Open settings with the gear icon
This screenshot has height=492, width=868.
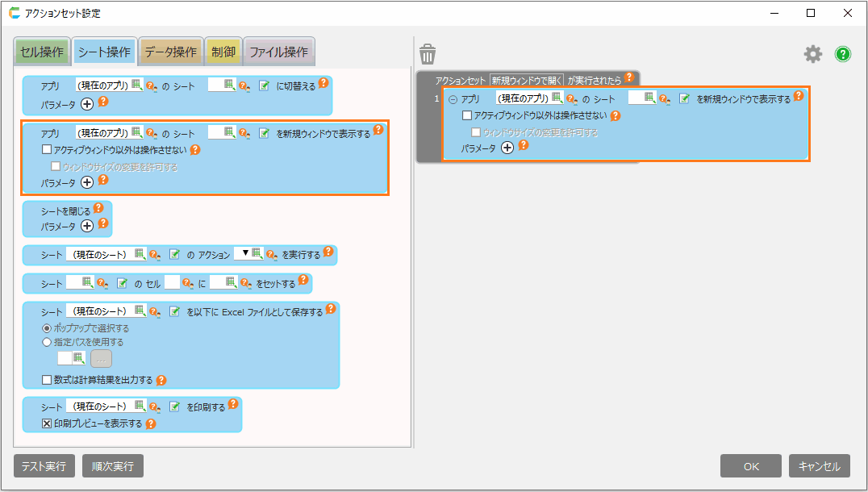point(812,54)
